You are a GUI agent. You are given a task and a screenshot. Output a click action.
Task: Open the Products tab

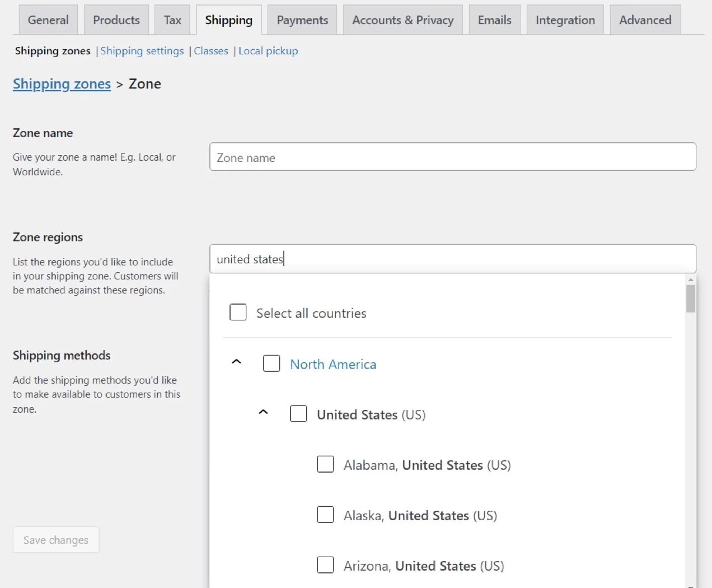click(116, 20)
